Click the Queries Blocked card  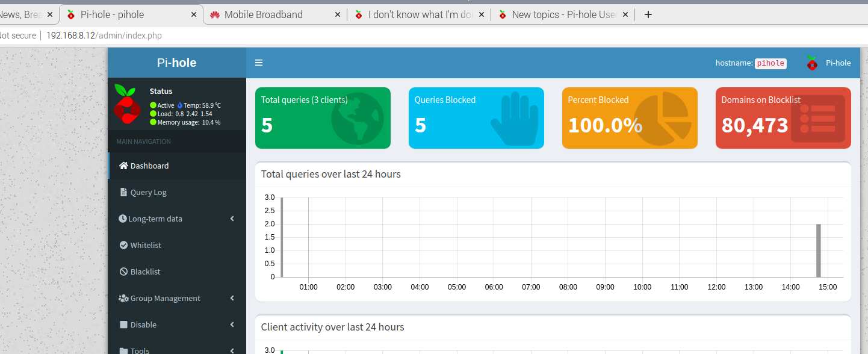point(476,118)
